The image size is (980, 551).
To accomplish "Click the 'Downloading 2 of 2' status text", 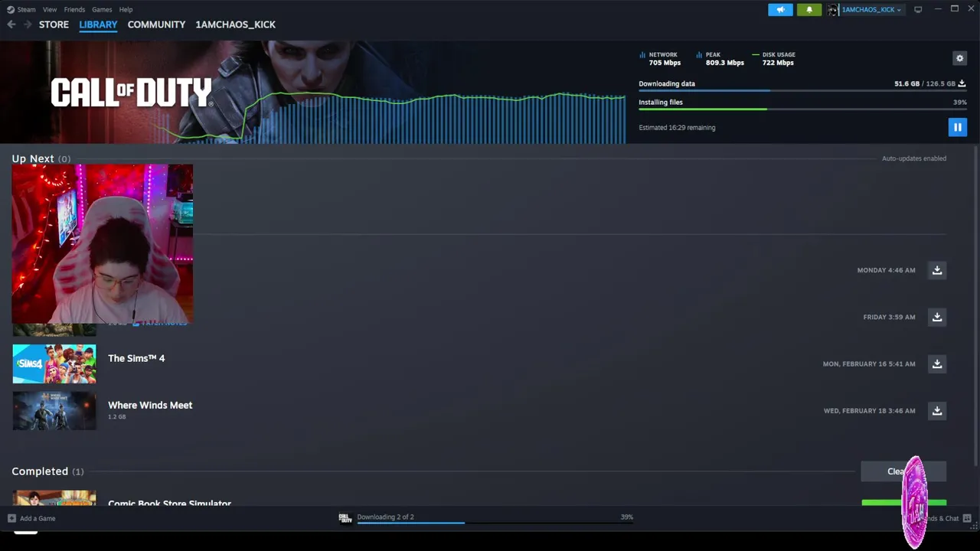I will click(385, 517).
